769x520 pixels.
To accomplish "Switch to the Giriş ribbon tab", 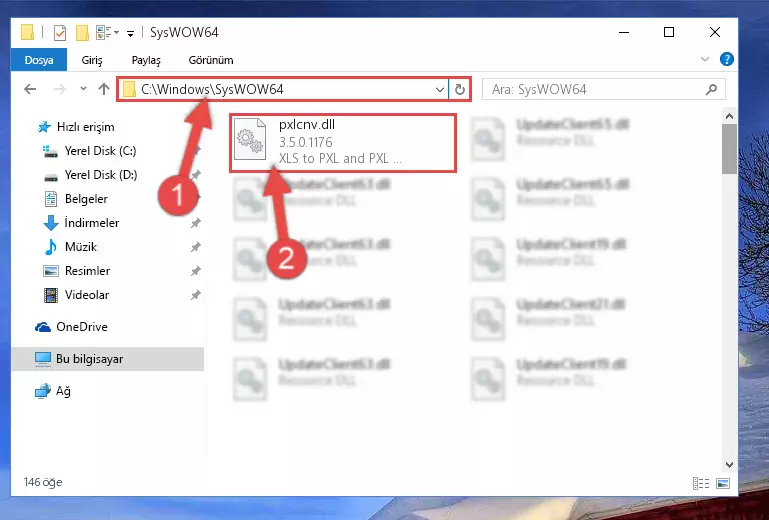I will pyautogui.click(x=92, y=60).
